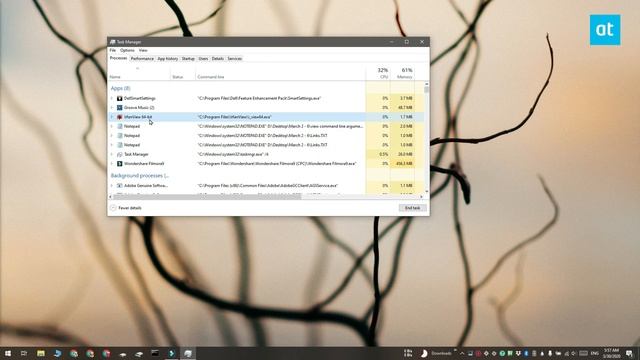The image size is (640, 360).
Task: Sort by the Command line column header
Action: click(280, 73)
